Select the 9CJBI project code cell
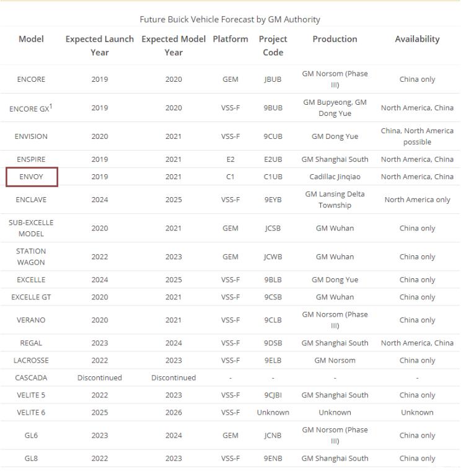This screenshot has width=461, height=476. (273, 395)
